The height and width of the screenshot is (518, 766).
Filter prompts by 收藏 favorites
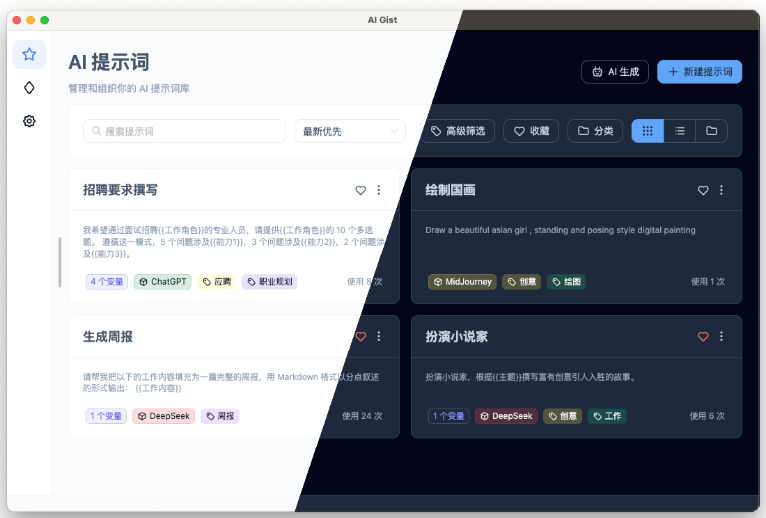click(530, 131)
